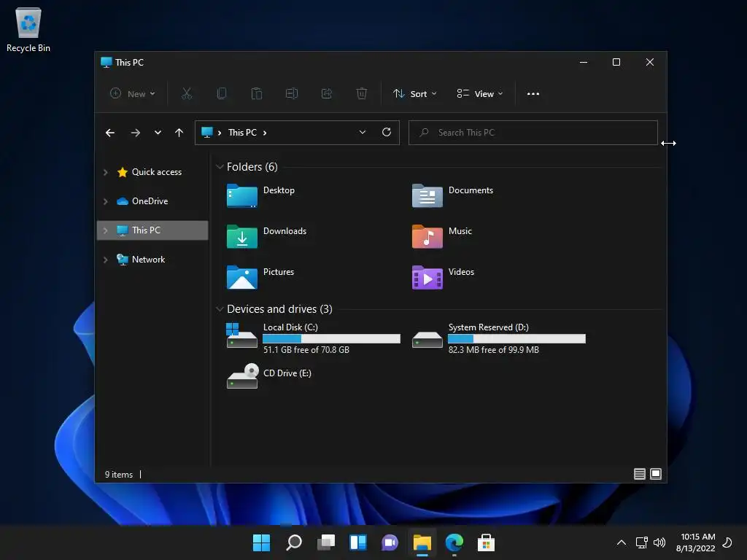Click the This PC breadcrumb in address bar
Image resolution: width=747 pixels, height=560 pixels.
pos(242,133)
